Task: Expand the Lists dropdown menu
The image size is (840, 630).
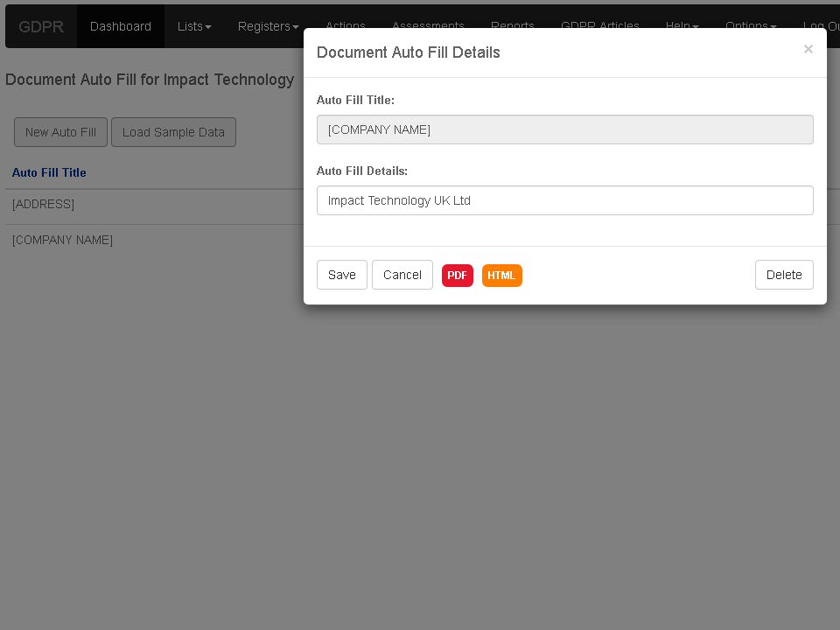Action: pos(194,26)
